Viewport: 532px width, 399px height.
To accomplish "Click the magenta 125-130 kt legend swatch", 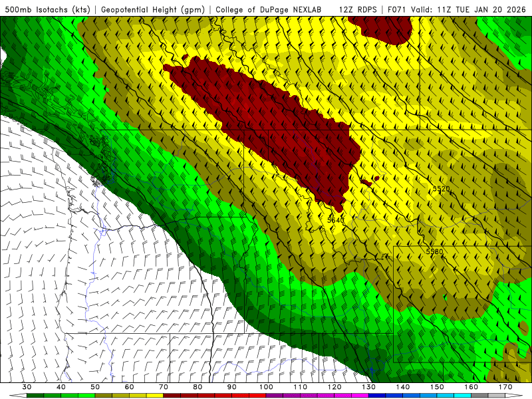I will 360,396.
